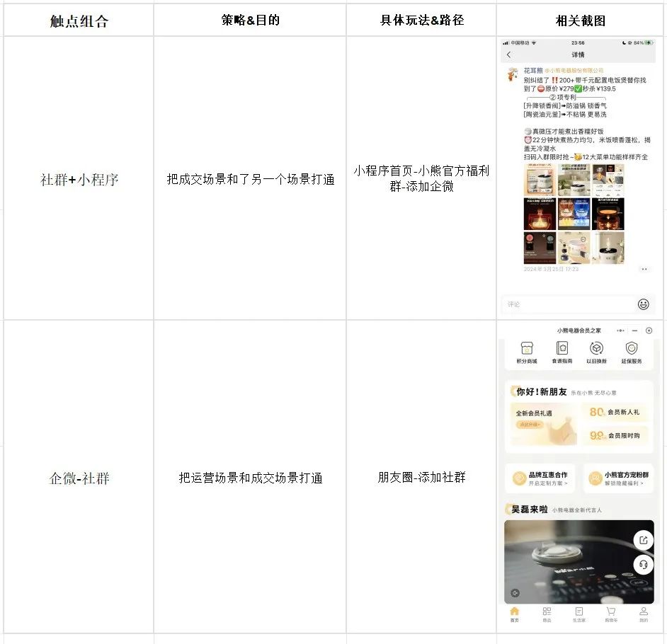Open the 生态家 tab in bottom bar
Screen dimensions: 667x644
click(578, 612)
